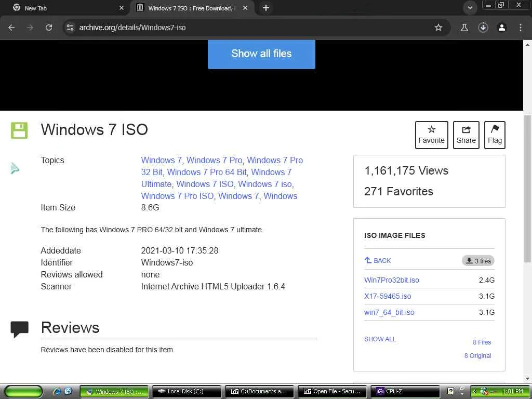This screenshot has height=399, width=532.
Task: Click the page vertical scrollbar thumb
Action: 527,189
